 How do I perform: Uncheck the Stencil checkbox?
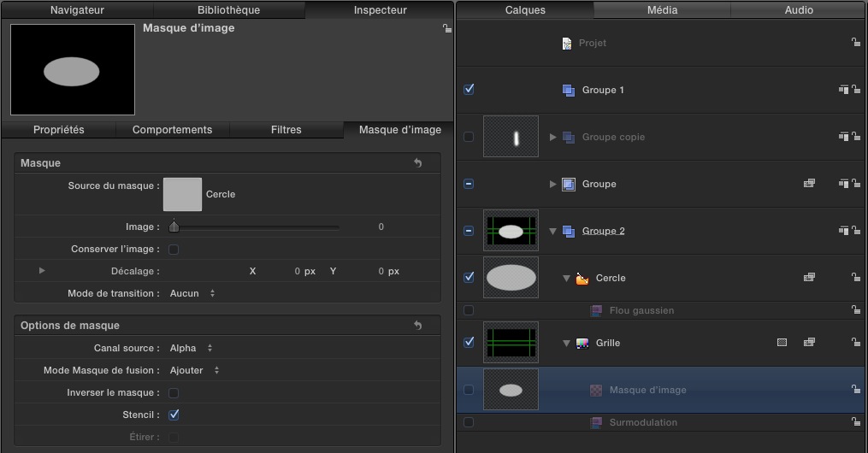pyautogui.click(x=174, y=415)
